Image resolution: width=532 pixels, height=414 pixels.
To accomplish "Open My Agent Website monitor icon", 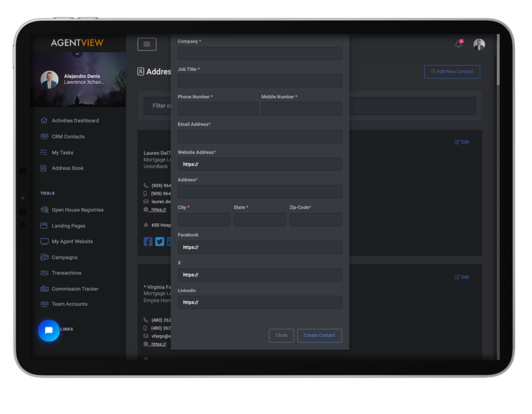I will click(x=44, y=241).
